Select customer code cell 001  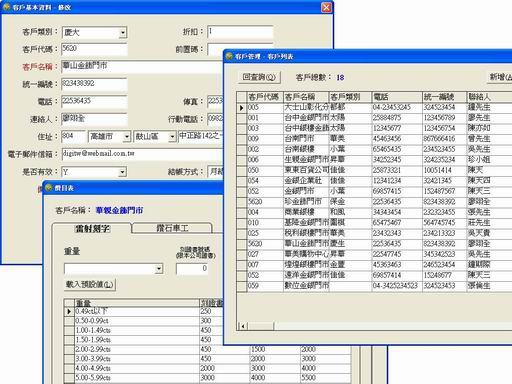coord(265,118)
